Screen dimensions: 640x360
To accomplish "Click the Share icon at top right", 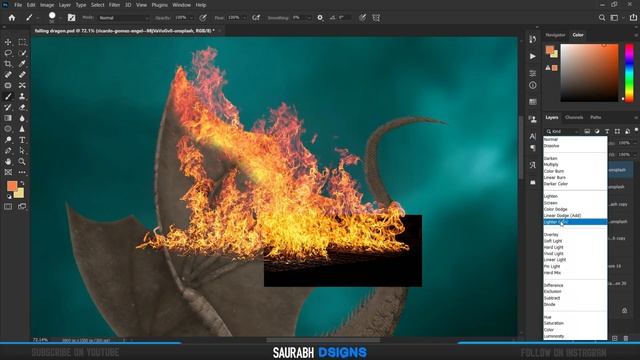I will pos(633,18).
